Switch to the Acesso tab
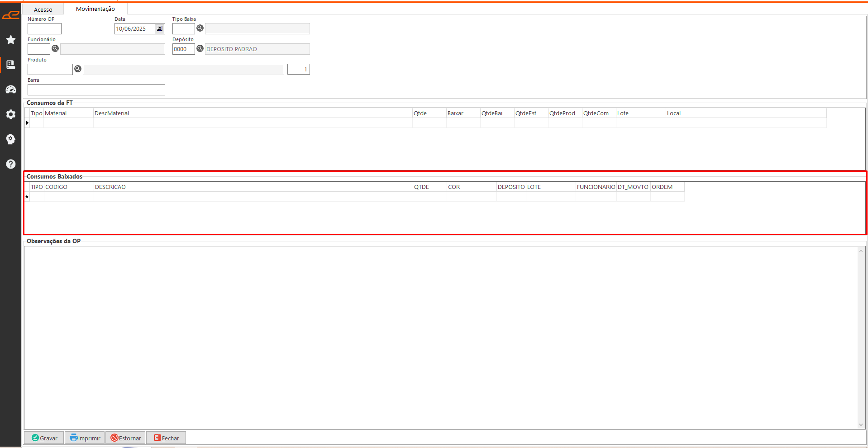This screenshot has width=868, height=448. click(x=43, y=9)
